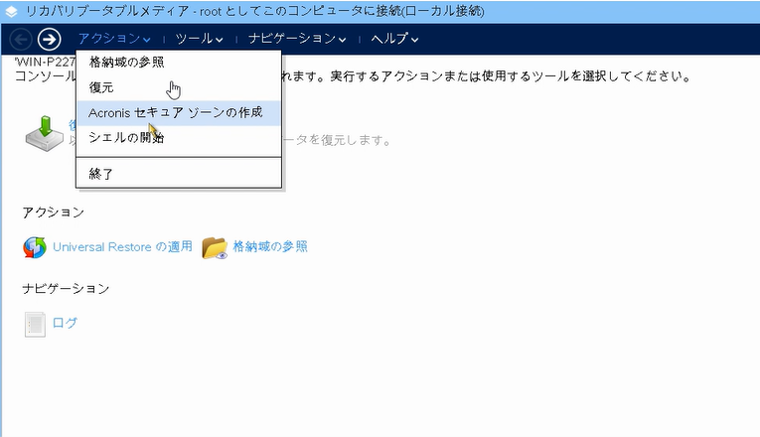This screenshot has width=760, height=437.
Task: Click the アクション section heading
Action: 53,212
